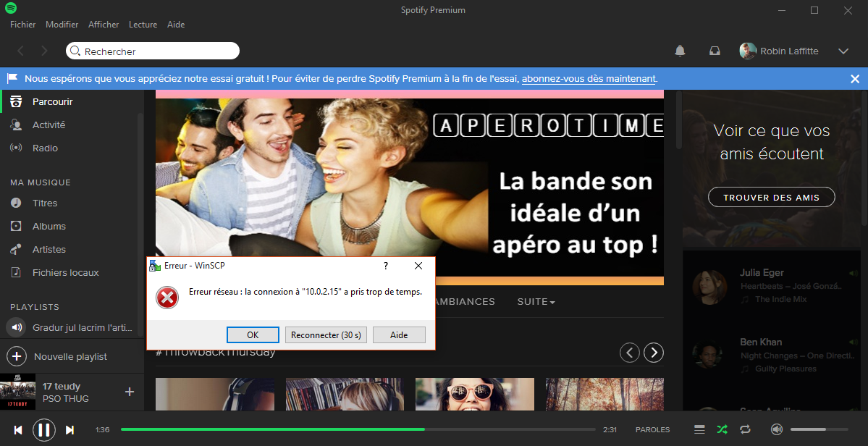Image resolution: width=868 pixels, height=446 pixels.
Task: Open Robin Laffitte profile
Action: click(x=779, y=51)
